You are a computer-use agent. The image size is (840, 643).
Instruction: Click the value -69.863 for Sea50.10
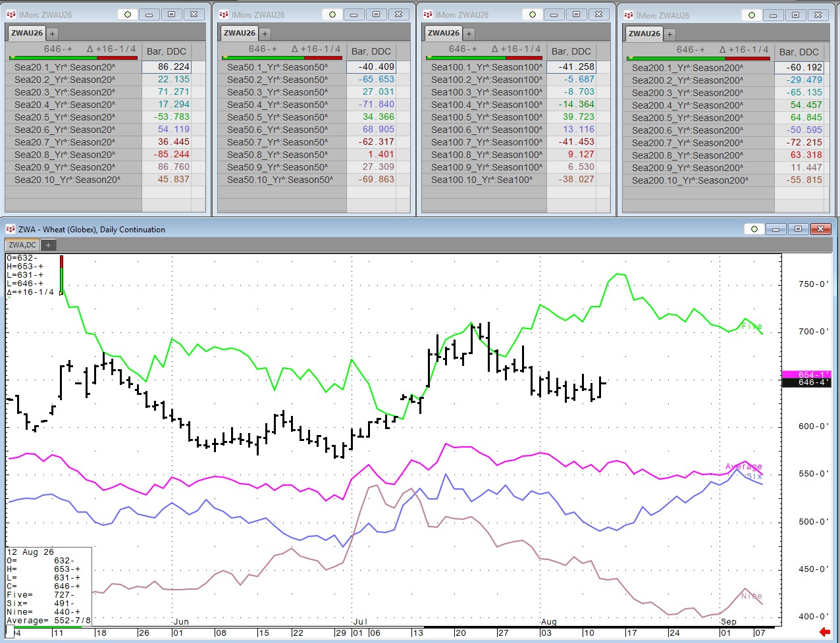(377, 179)
